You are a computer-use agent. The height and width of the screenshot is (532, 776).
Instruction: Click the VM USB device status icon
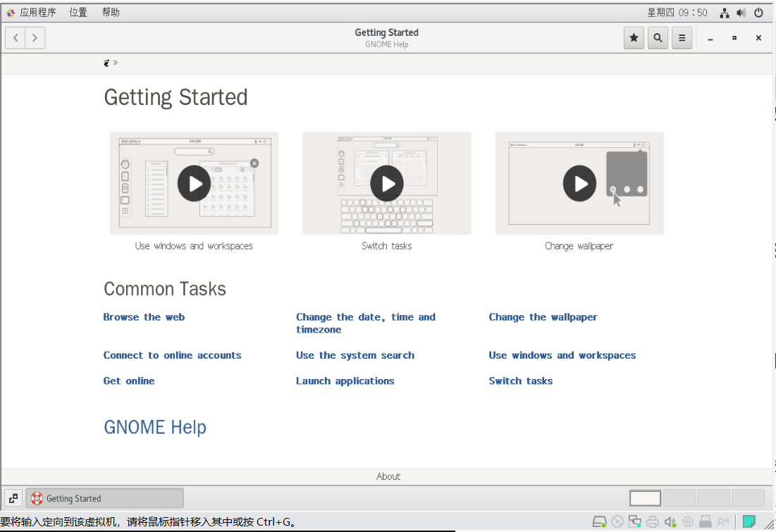tap(706, 521)
